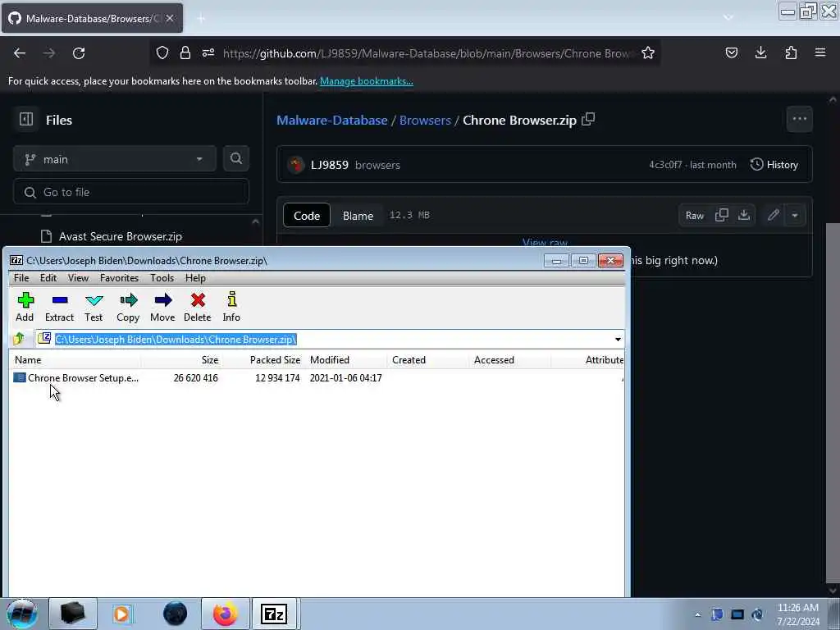Viewport: 840px width, 630px height.
Task: Open the Firefox hamburger application menu
Action: [820, 52]
